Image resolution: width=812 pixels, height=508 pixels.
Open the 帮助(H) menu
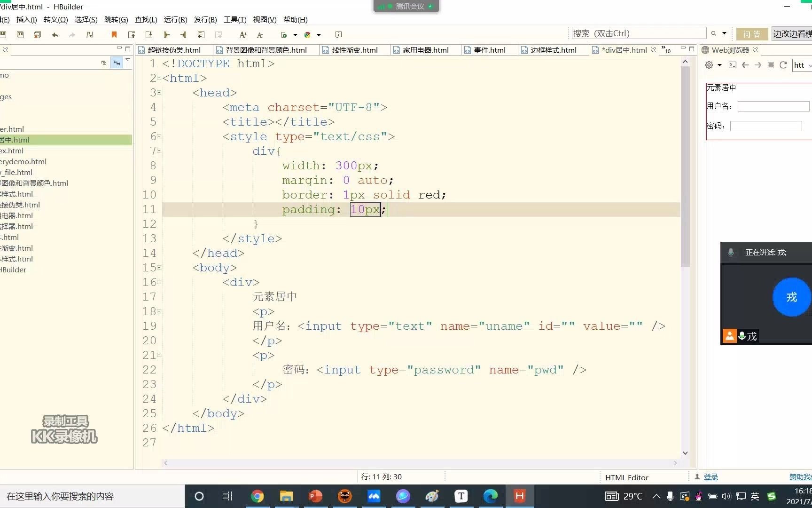pyautogui.click(x=295, y=19)
